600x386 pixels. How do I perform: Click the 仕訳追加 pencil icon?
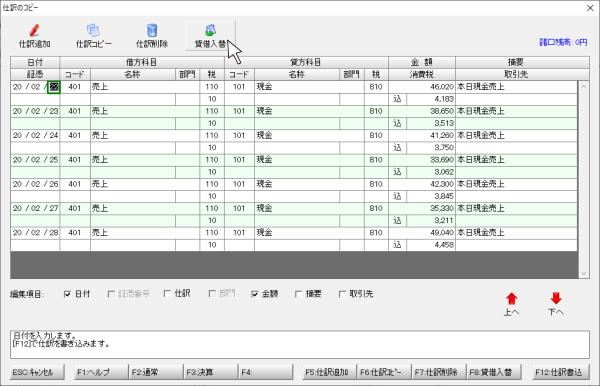pos(34,30)
